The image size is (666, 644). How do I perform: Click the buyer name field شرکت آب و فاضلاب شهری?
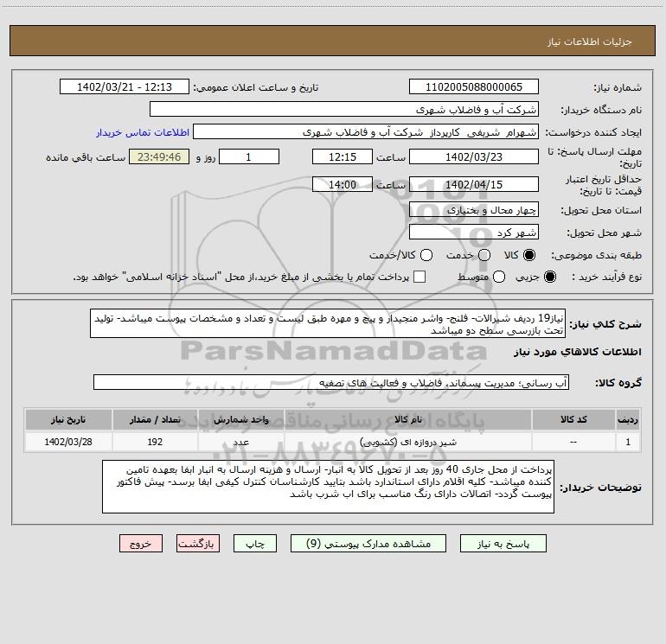pos(344,110)
